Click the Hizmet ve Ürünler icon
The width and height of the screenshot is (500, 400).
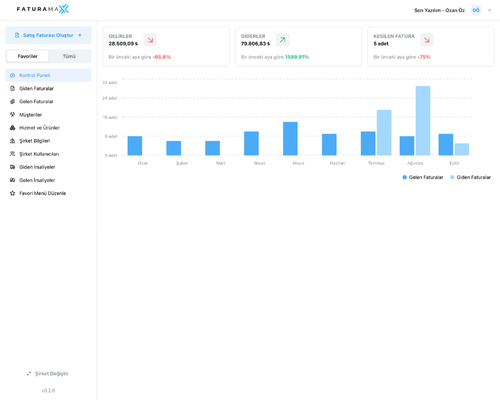(x=12, y=128)
